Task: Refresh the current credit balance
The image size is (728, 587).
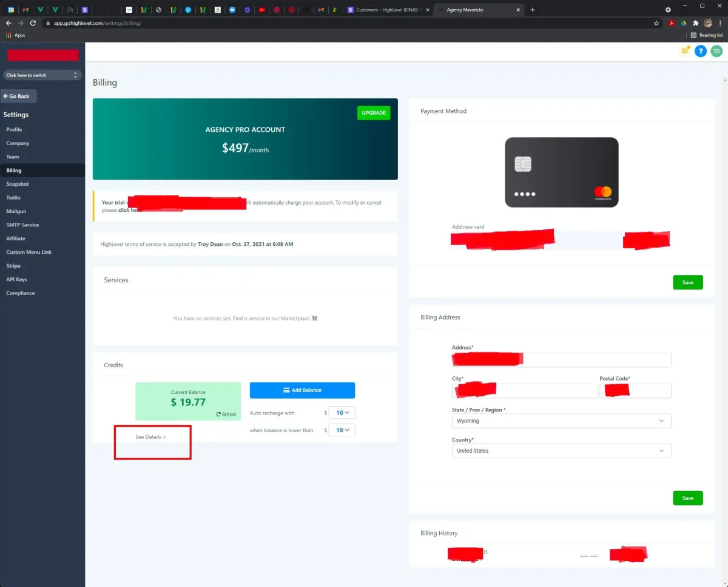Action: click(226, 414)
